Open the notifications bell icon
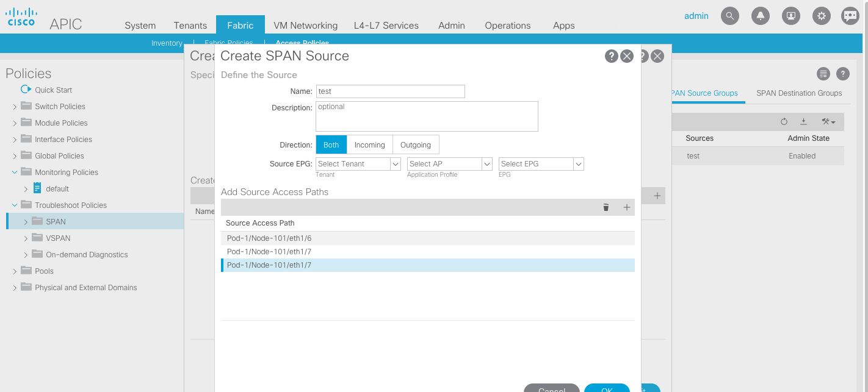The height and width of the screenshot is (392, 868). (761, 16)
